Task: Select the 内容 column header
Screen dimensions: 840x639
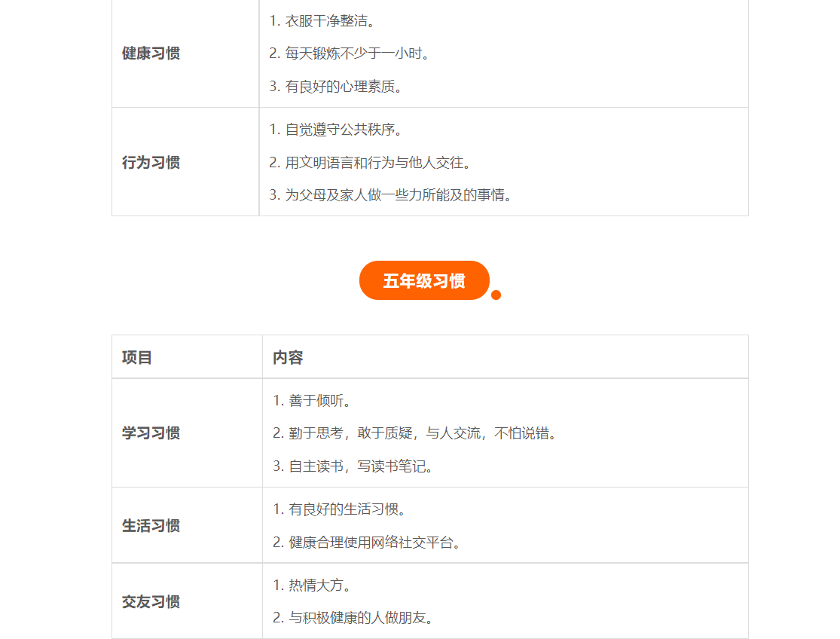Action: 288,357
